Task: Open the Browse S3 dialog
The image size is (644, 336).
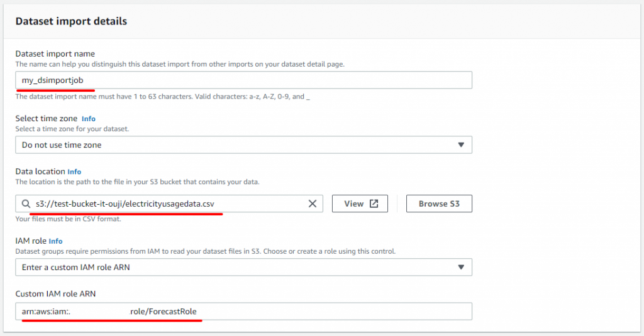Action: (439, 204)
